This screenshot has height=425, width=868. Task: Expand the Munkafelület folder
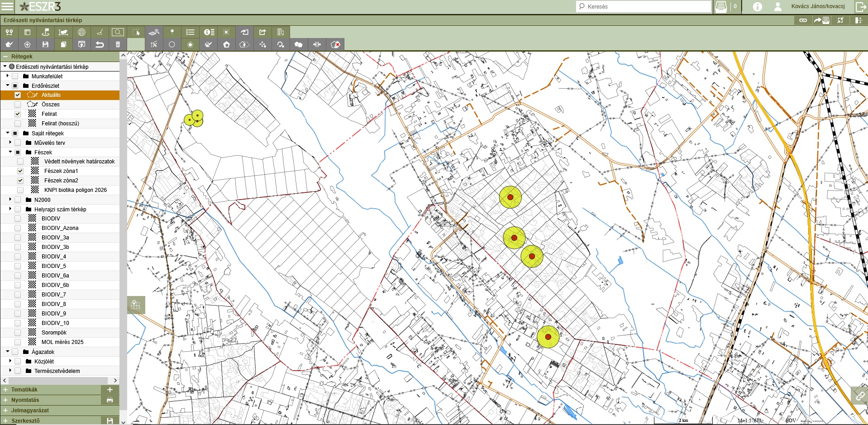point(8,76)
